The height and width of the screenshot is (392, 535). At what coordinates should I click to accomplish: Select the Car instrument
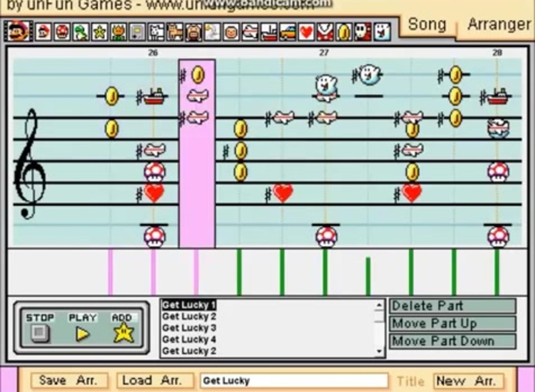tap(288, 32)
